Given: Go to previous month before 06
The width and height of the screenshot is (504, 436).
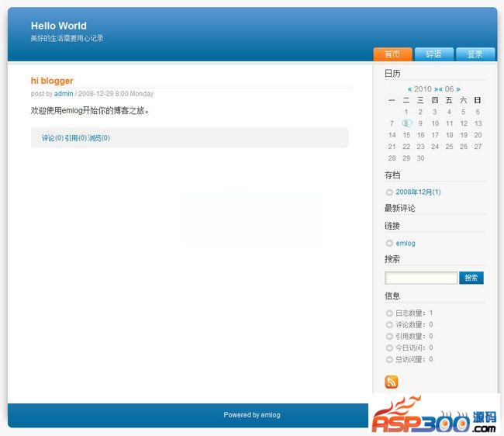Looking at the screenshot, I should click(440, 89).
